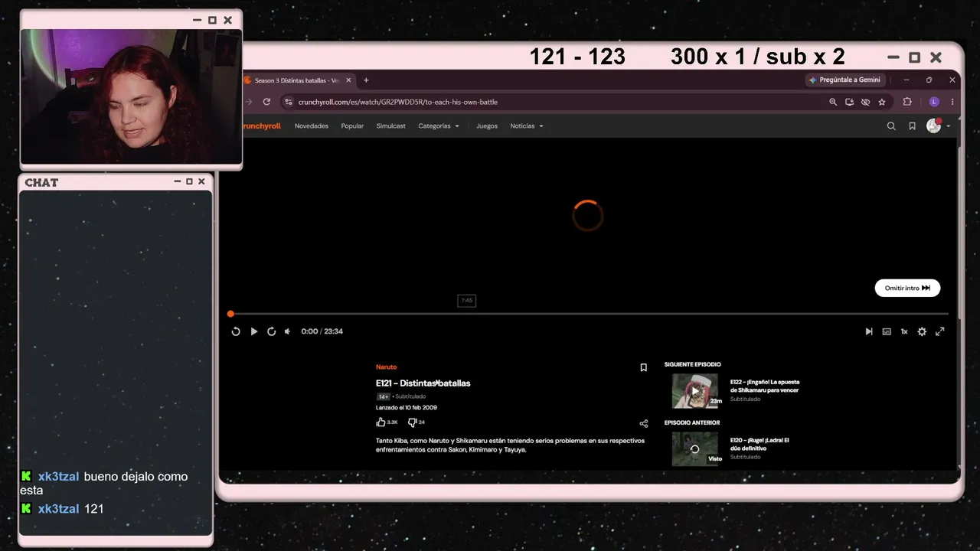This screenshot has height=551, width=980.
Task: Skip forward with the forward-skip icon
Action: 271,331
